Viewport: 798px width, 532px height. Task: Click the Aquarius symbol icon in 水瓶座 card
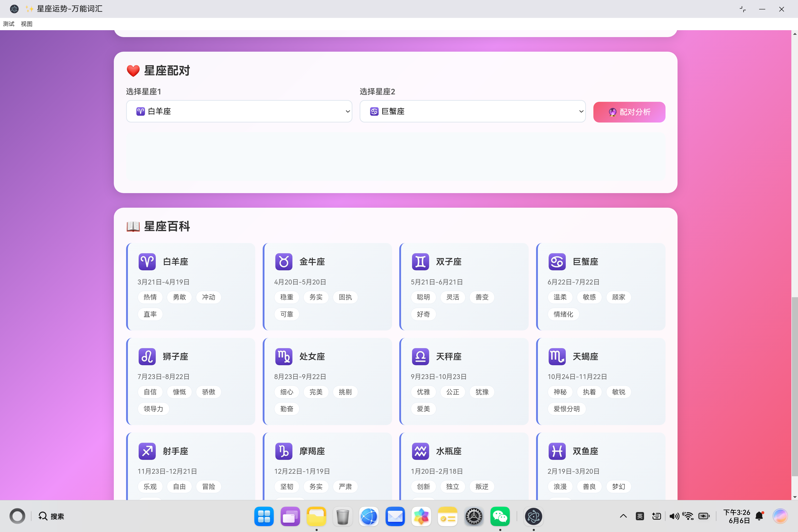pos(420,451)
